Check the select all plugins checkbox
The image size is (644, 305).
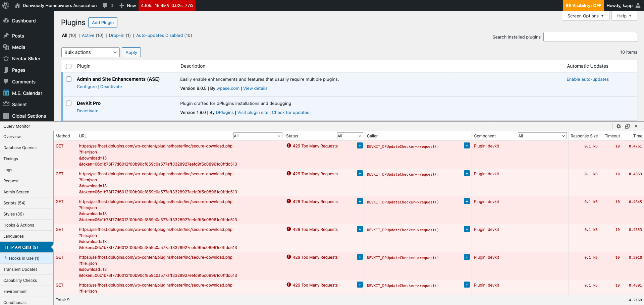(69, 66)
